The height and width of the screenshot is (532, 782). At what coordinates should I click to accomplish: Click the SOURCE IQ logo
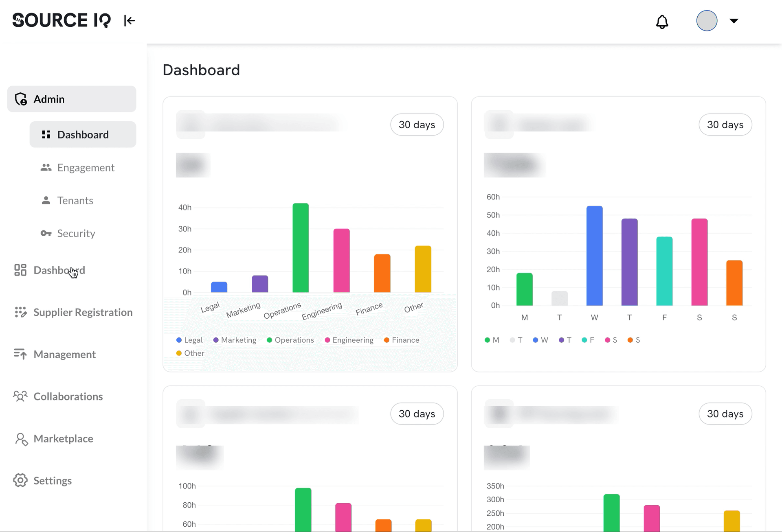[62, 20]
